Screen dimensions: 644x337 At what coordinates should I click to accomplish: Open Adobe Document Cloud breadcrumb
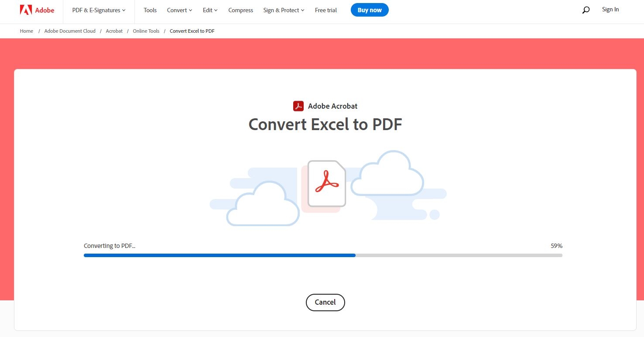click(x=70, y=31)
